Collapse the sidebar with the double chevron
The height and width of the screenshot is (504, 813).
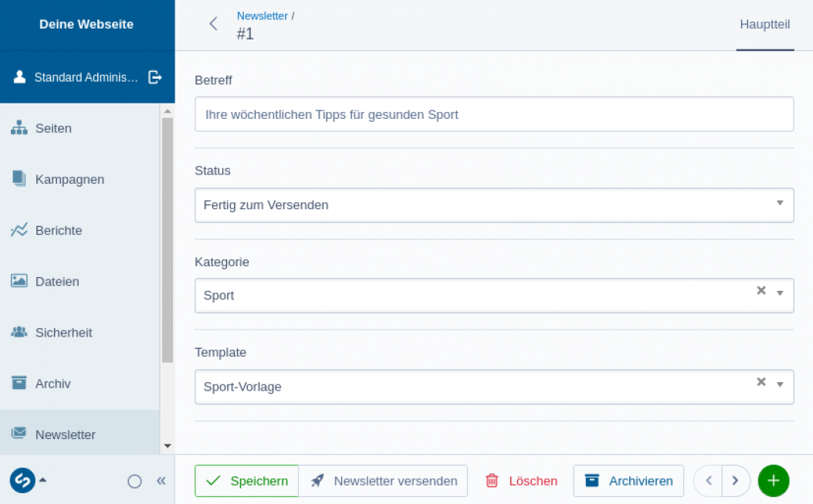[x=161, y=481]
